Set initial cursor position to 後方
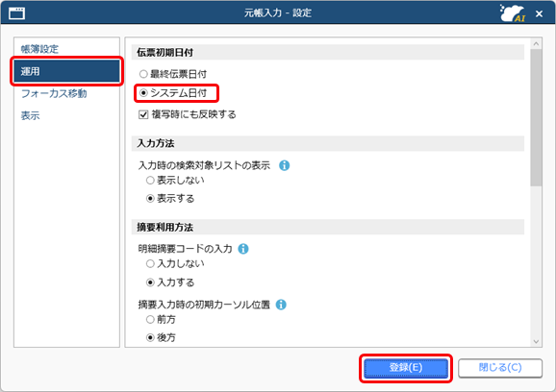This screenshot has width=556, height=392. tap(161, 337)
